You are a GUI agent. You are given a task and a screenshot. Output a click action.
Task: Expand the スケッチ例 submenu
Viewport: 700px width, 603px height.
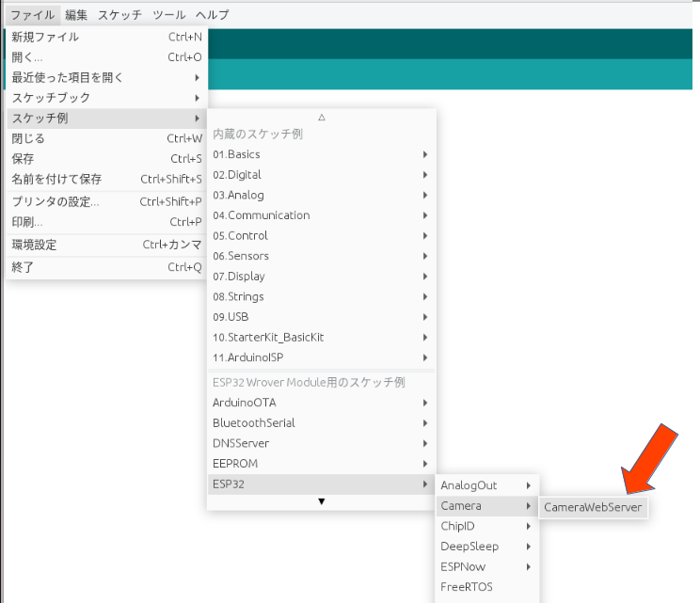[106, 119]
